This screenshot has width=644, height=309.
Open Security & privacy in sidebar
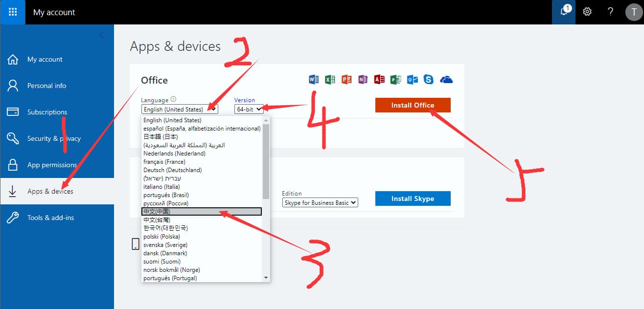click(57, 138)
